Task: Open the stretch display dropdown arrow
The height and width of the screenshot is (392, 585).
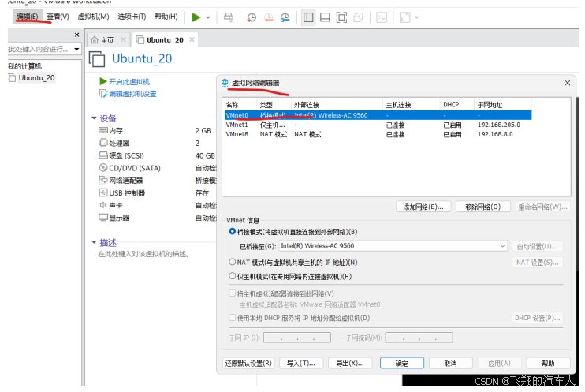Action: point(417,17)
